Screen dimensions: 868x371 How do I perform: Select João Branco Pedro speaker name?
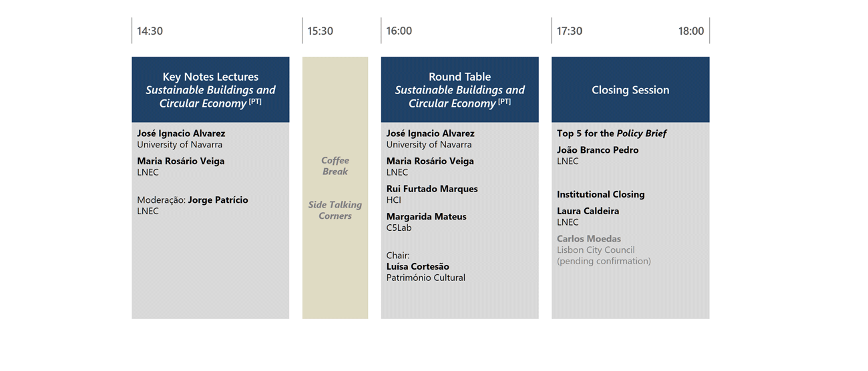point(598,150)
